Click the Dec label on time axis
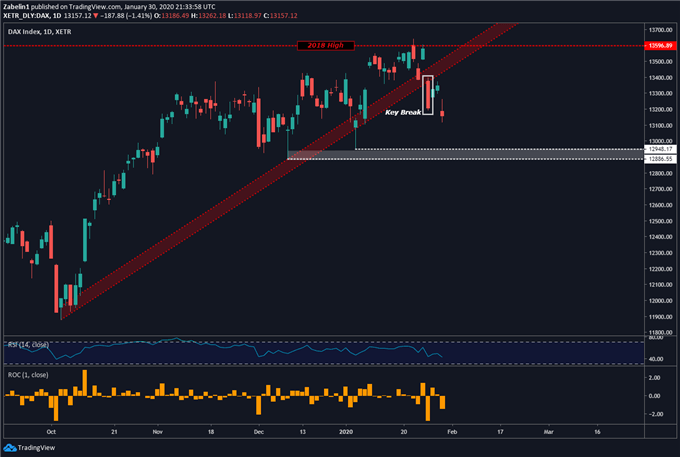680x457 pixels. click(258, 432)
